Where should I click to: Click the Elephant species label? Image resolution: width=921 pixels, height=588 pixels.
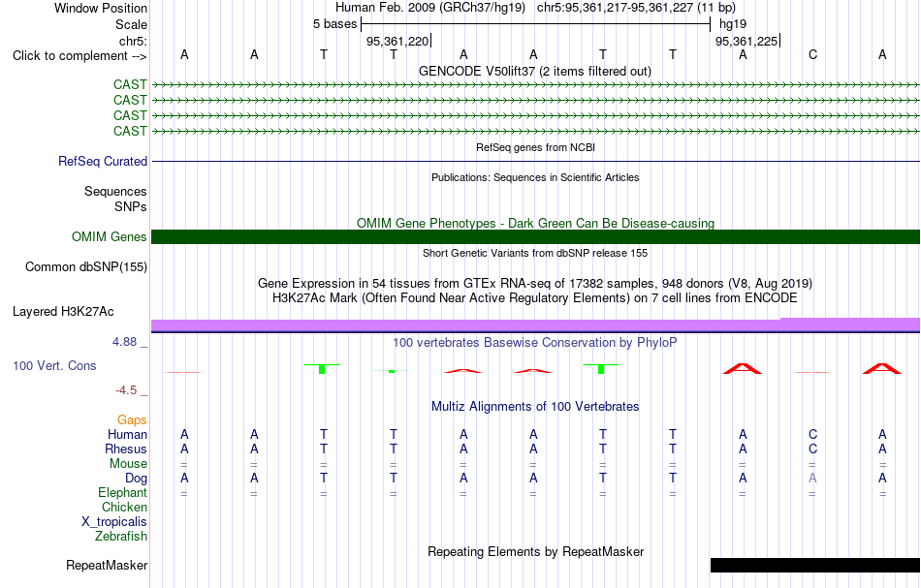(122, 492)
